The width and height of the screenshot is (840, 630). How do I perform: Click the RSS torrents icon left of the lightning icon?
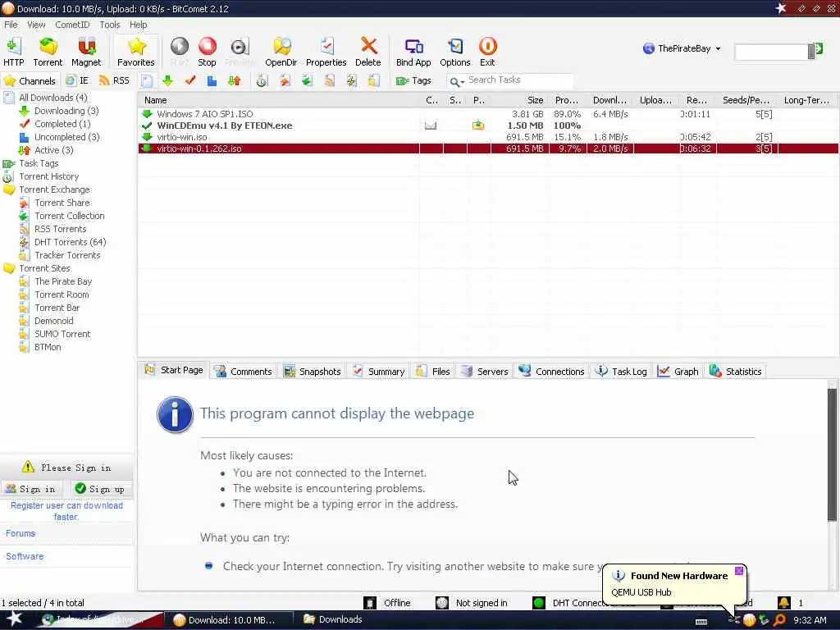(330, 81)
